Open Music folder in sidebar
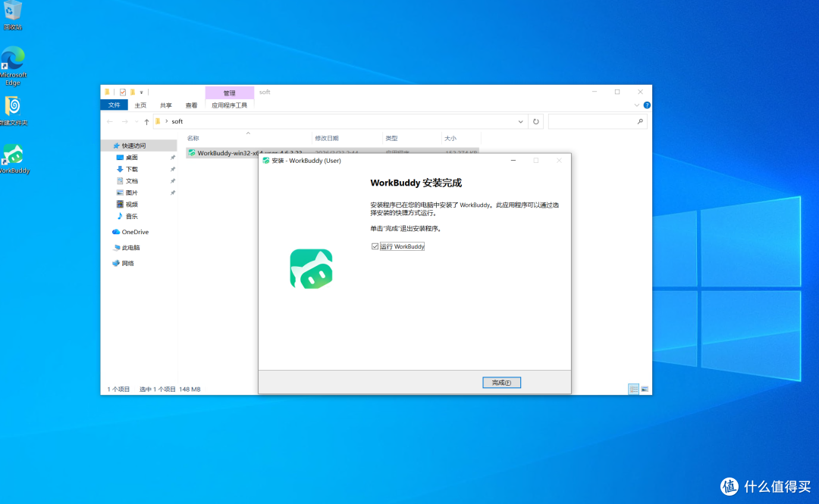Screen dimensions: 819x504 tap(131, 216)
